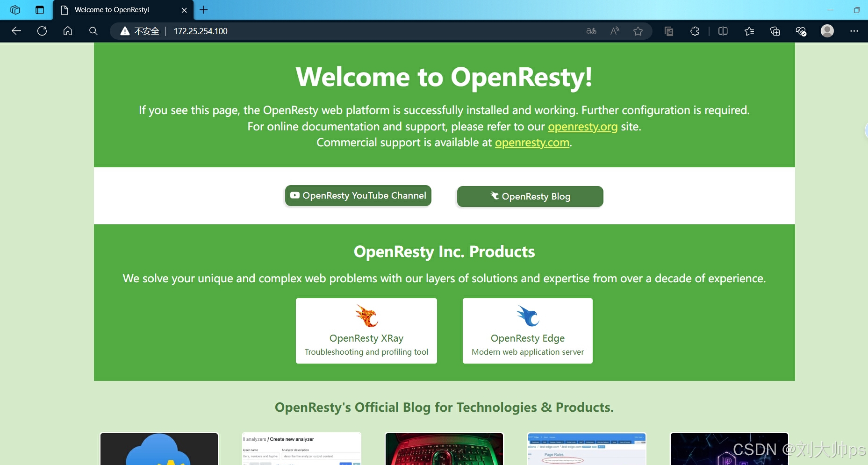Toggle split screen view
The height and width of the screenshot is (465, 868).
click(723, 31)
